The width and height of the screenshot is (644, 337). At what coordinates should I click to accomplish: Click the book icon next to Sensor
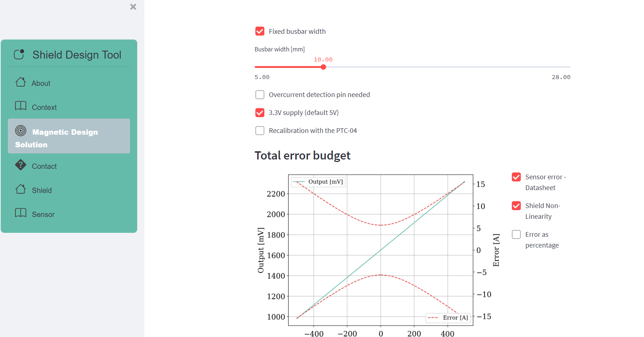pyautogui.click(x=20, y=213)
